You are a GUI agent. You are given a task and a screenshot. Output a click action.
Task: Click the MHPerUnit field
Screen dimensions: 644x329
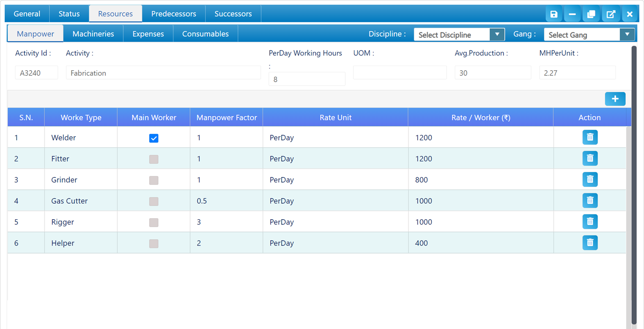tap(578, 73)
